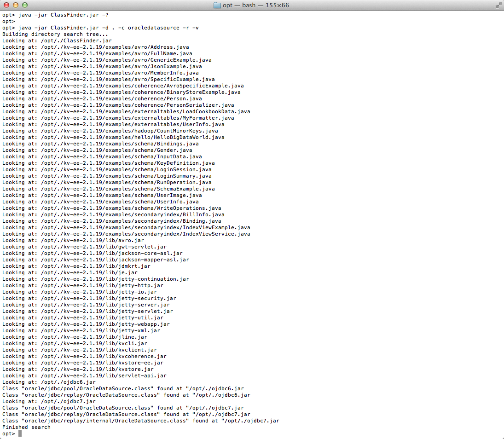
Task: Click the secondaryindex/IndexViewExample.java line
Action: (126, 227)
